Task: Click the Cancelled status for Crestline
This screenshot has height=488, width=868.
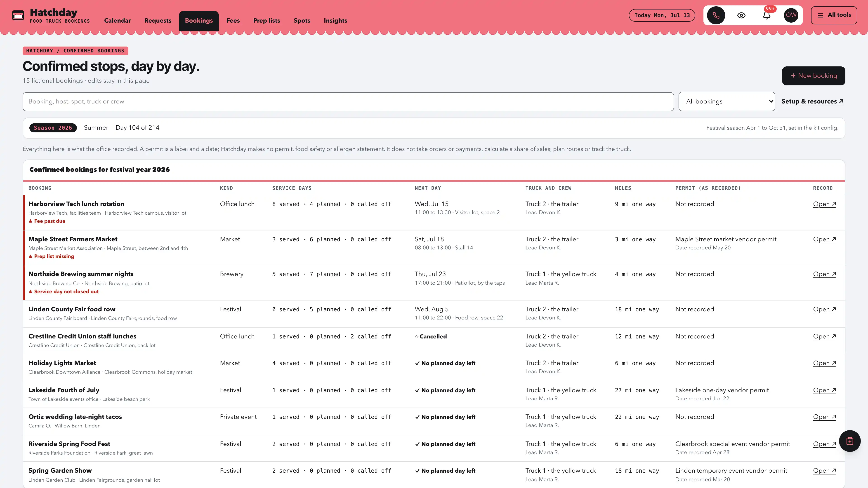Action: pyautogui.click(x=431, y=336)
